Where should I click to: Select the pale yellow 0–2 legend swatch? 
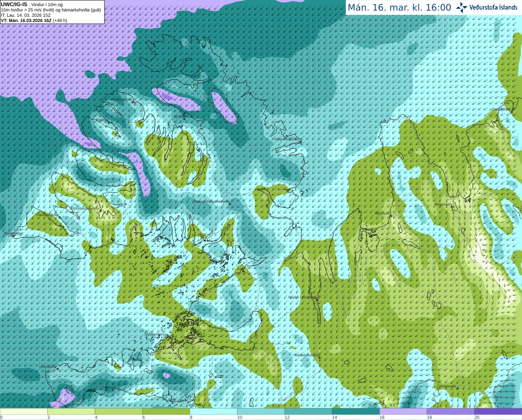click(24, 411)
